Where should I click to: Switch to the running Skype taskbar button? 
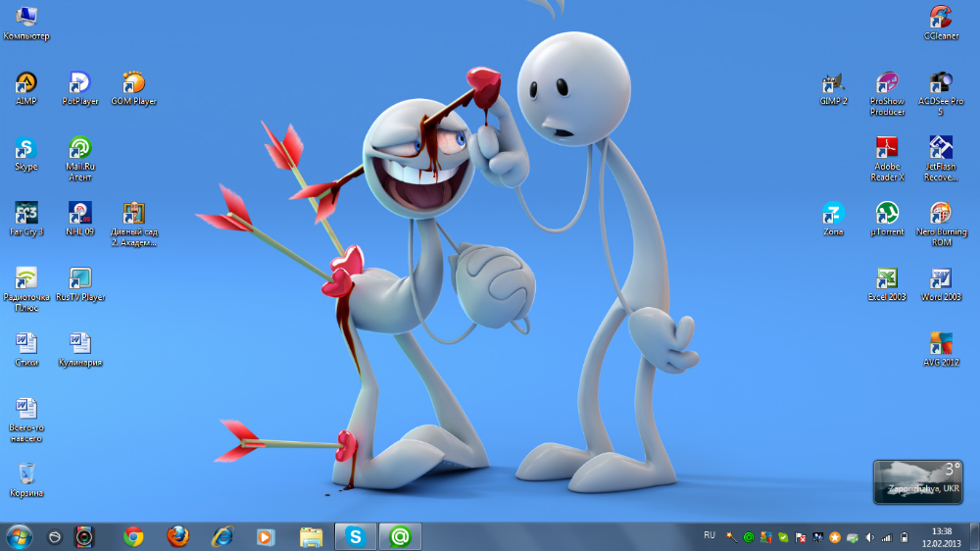point(356,536)
